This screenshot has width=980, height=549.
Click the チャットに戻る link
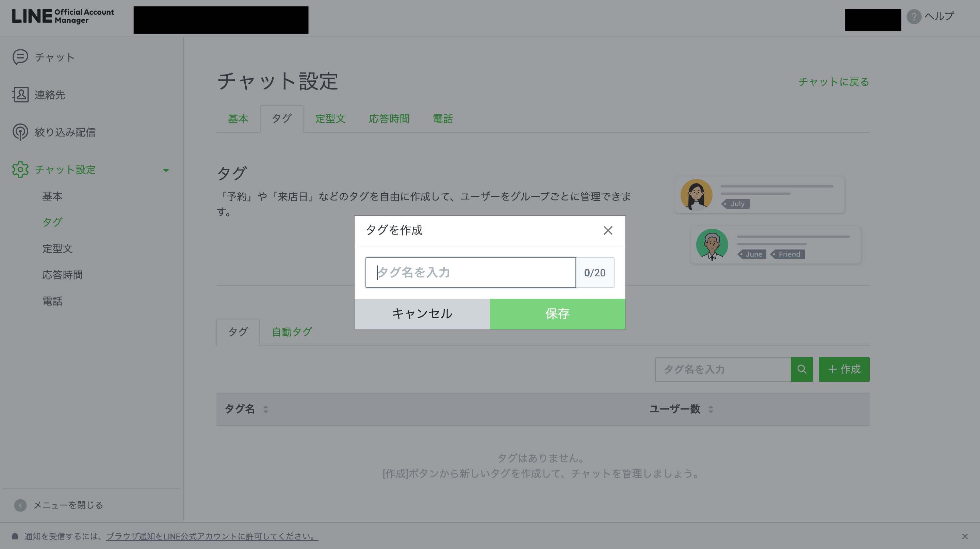point(834,82)
